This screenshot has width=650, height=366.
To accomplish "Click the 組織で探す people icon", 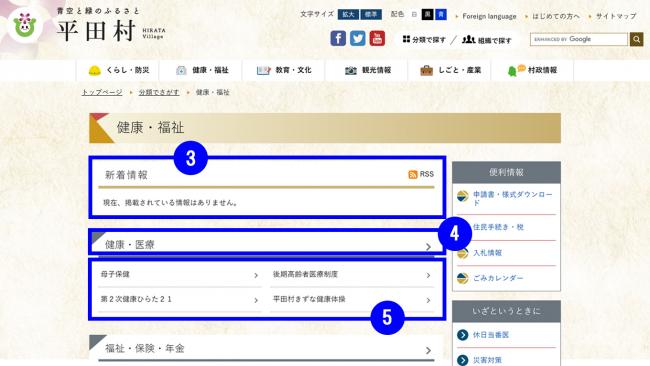I will (468, 39).
